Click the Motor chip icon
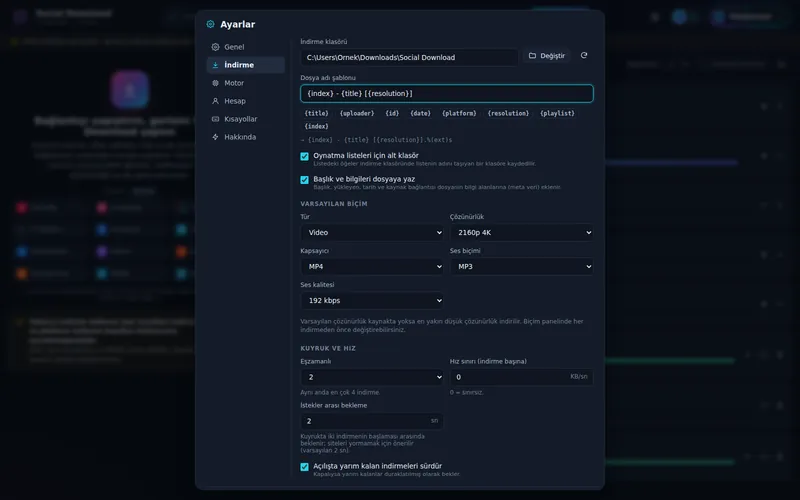The height and width of the screenshot is (500, 800). 215,83
